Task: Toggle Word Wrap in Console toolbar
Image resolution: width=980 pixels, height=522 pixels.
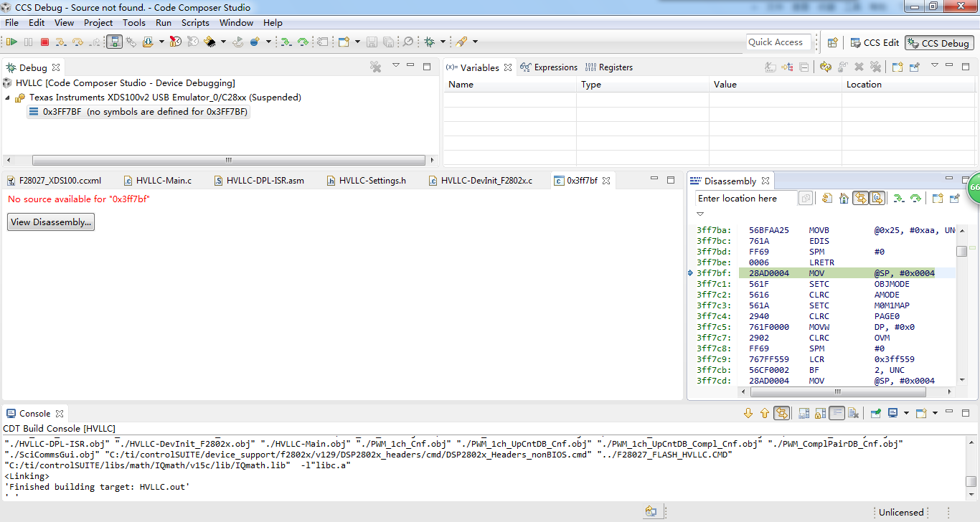Action: pyautogui.click(x=837, y=413)
